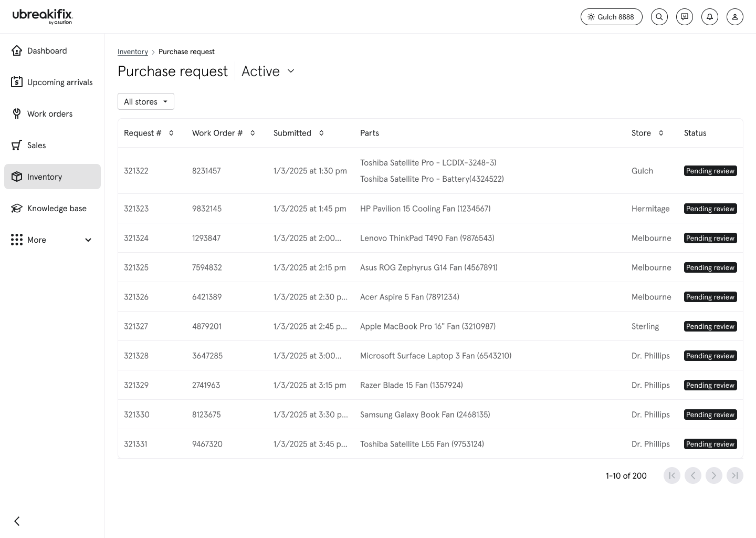Click request number 321322
The image size is (756, 538).
[x=136, y=171]
